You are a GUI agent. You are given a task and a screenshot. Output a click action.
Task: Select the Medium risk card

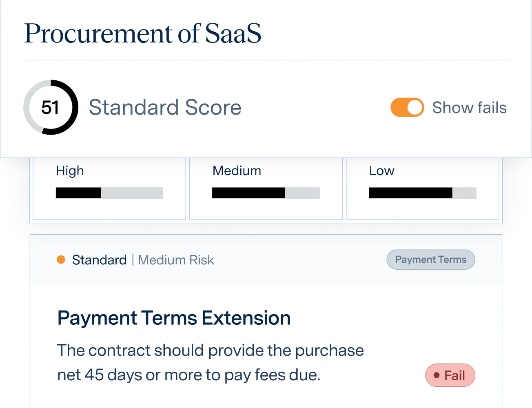coord(266,188)
